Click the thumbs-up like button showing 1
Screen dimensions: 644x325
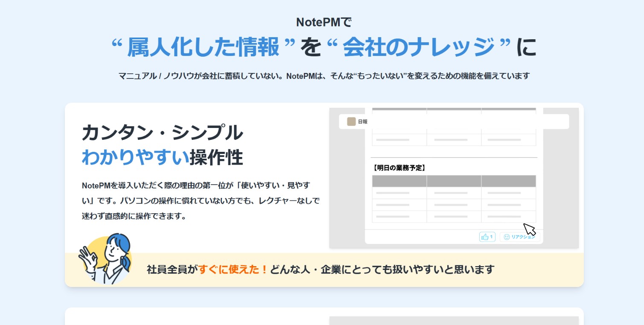pyautogui.click(x=487, y=237)
